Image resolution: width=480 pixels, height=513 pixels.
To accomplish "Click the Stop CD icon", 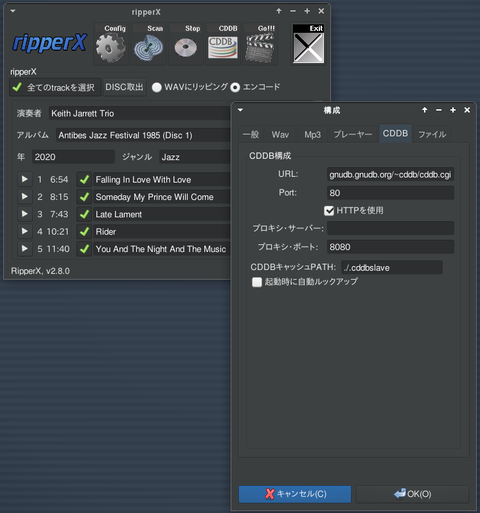I will coord(186,44).
